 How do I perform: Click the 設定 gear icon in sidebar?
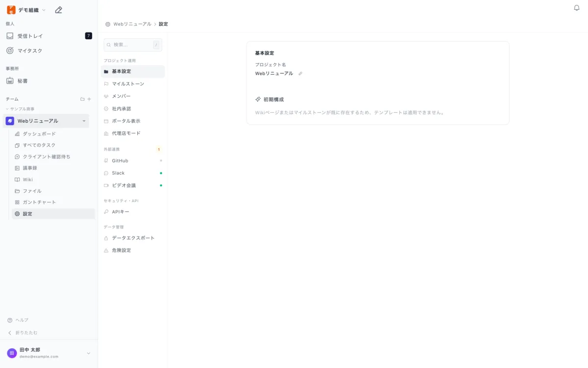pos(17,214)
